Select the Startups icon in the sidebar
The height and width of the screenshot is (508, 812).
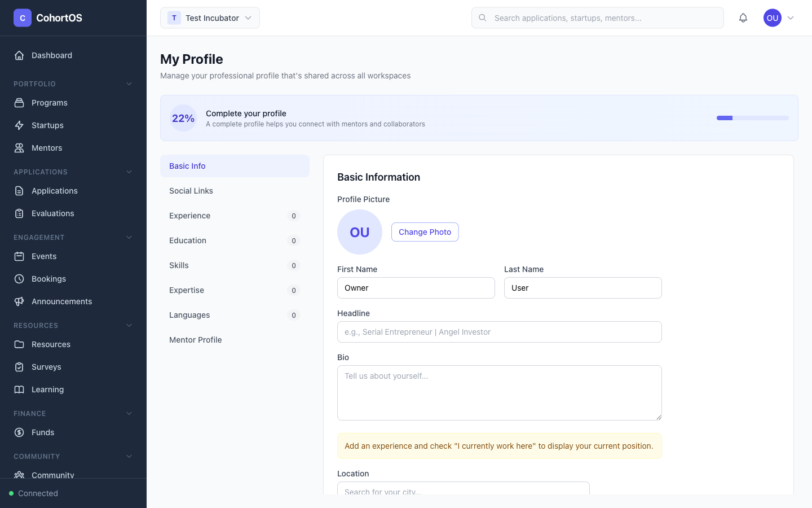coord(19,125)
